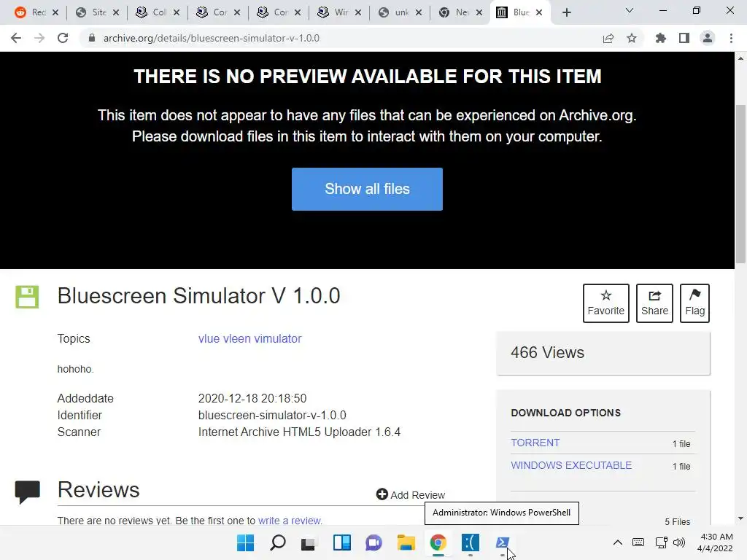Switch to the Reddit tab

[36, 12]
